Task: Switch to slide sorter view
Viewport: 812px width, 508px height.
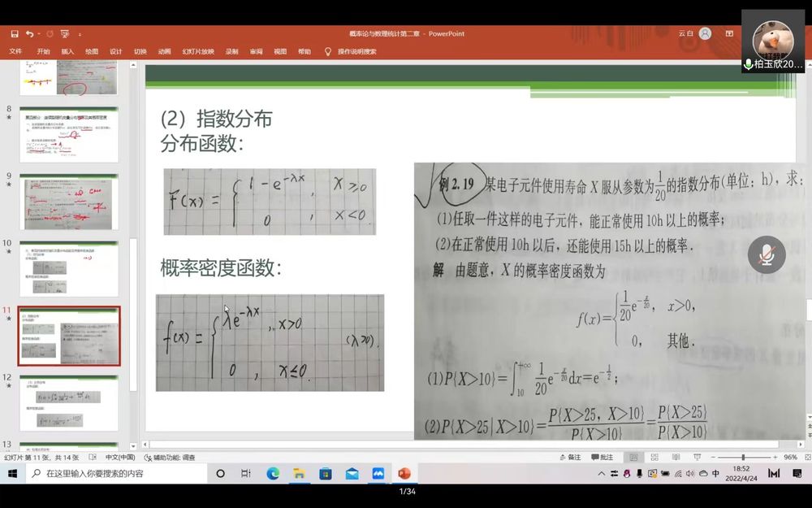Action: coord(654,458)
